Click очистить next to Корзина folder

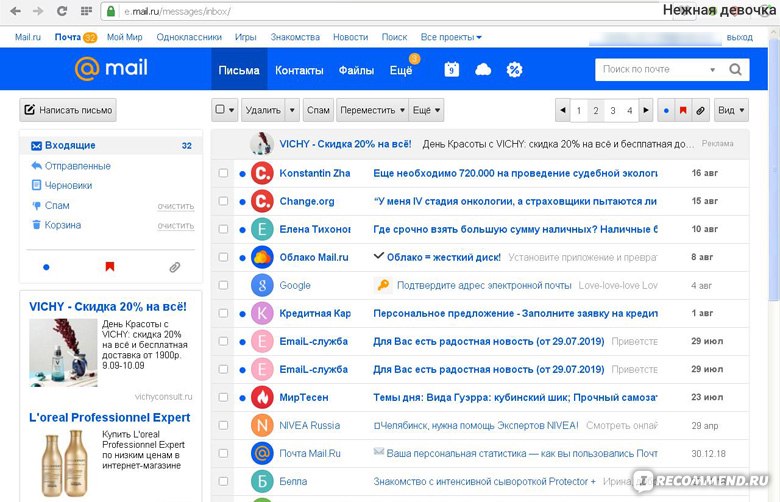176,225
